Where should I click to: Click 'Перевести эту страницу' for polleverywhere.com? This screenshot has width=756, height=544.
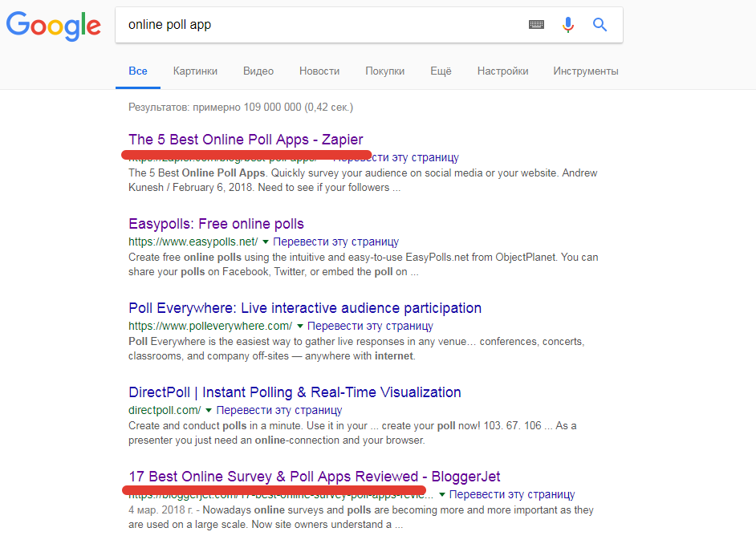pyautogui.click(x=370, y=326)
